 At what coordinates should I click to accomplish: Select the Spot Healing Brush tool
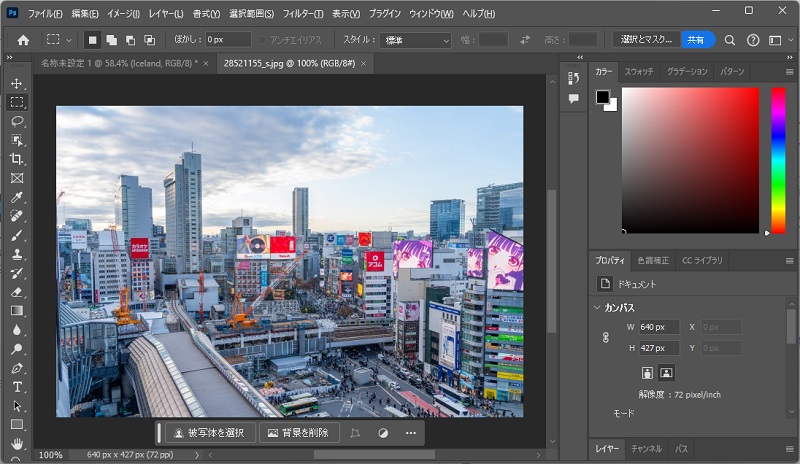tap(17, 216)
